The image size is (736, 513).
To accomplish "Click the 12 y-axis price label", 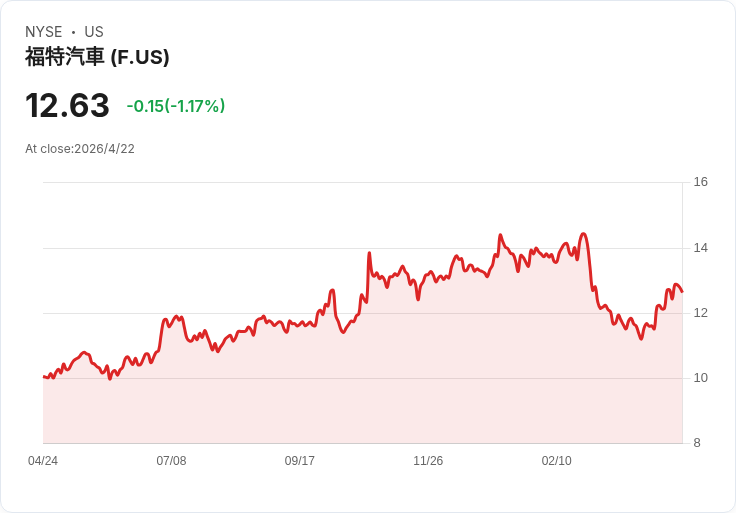I will (x=700, y=313).
